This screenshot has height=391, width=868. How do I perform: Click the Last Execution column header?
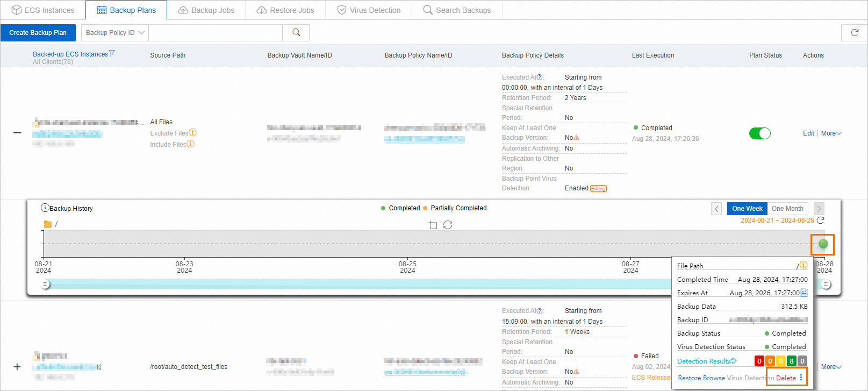[x=653, y=55]
